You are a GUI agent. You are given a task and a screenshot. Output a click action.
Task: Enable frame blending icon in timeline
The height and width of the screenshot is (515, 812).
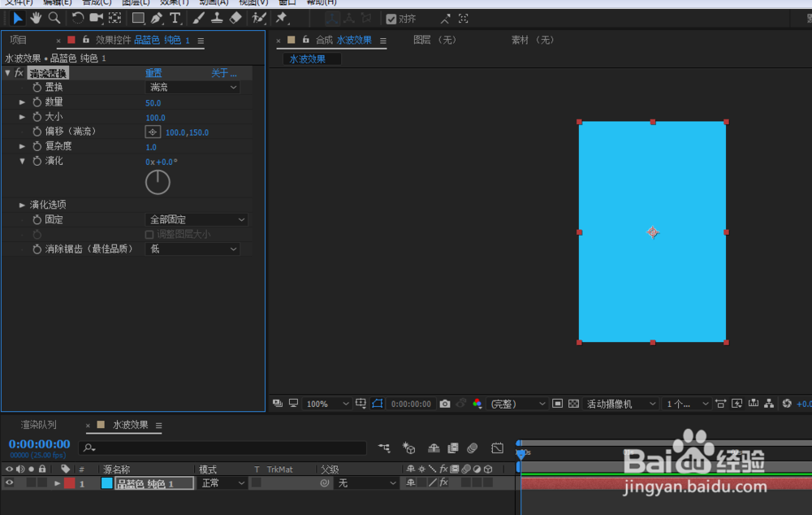tap(453, 448)
